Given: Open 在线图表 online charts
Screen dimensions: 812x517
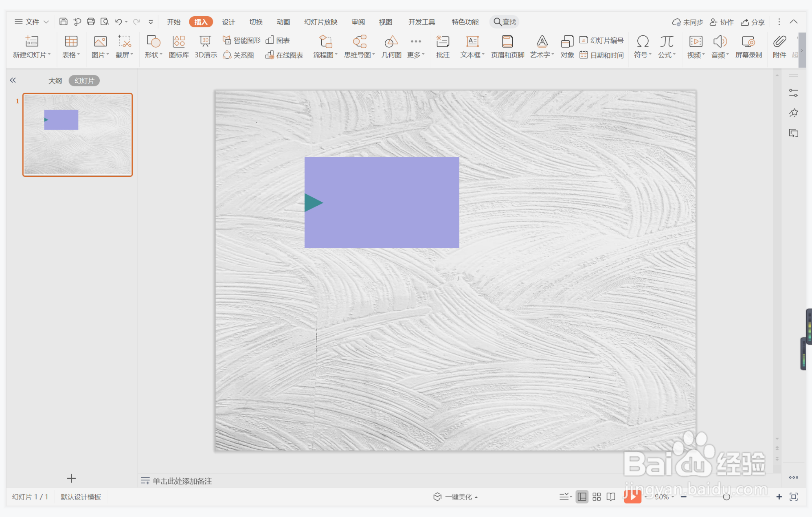Looking at the screenshot, I should (284, 55).
